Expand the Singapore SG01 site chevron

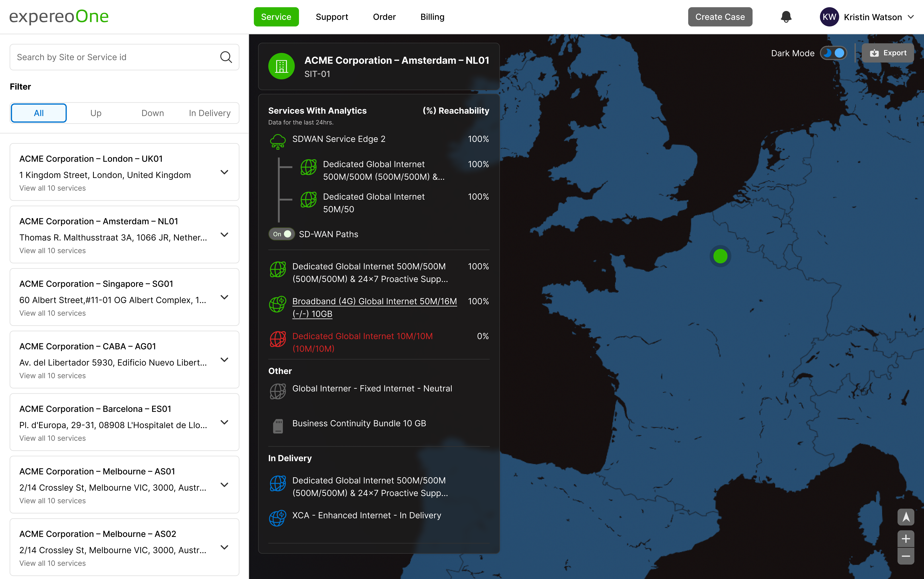tap(225, 297)
